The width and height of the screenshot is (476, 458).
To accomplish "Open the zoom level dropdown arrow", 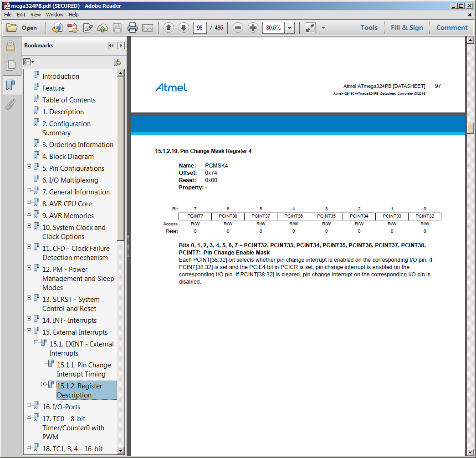I will click(x=290, y=28).
